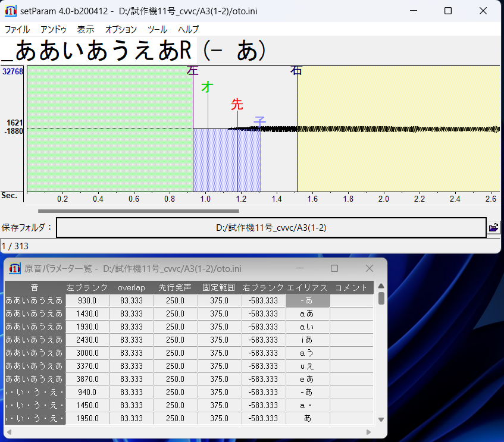Viewport: 504px width, 442px height.
Task: Select the purple 左 blank marker
Action: [x=193, y=70]
